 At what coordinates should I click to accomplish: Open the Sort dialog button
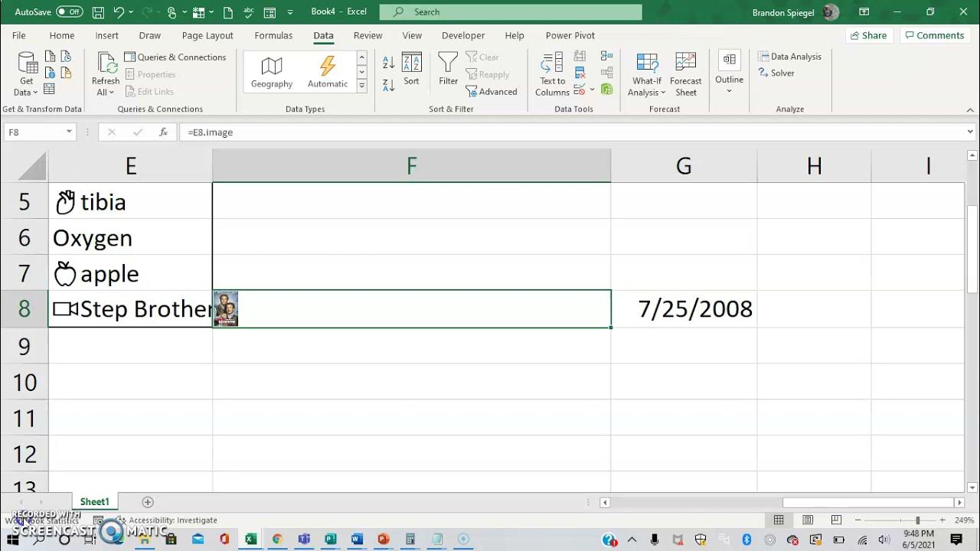point(411,70)
